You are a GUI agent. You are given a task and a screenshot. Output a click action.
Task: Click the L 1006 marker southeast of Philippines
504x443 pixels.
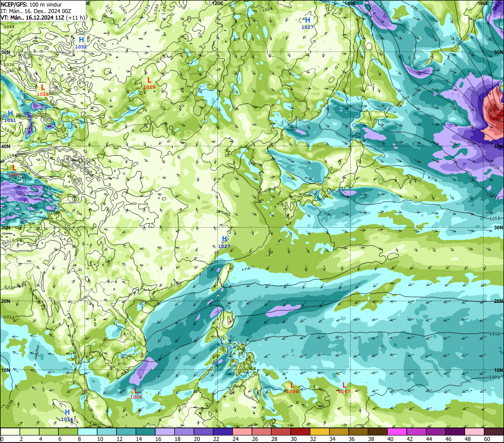coord(292,388)
